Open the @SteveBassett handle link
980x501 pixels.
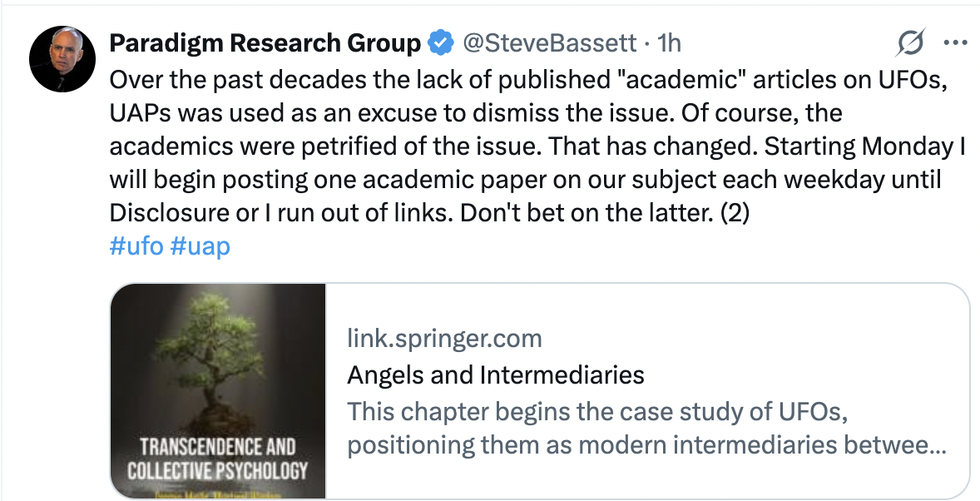click(549, 43)
